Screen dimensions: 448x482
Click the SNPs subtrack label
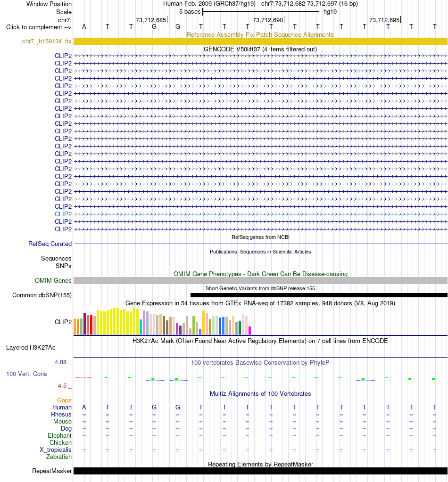pos(63,266)
